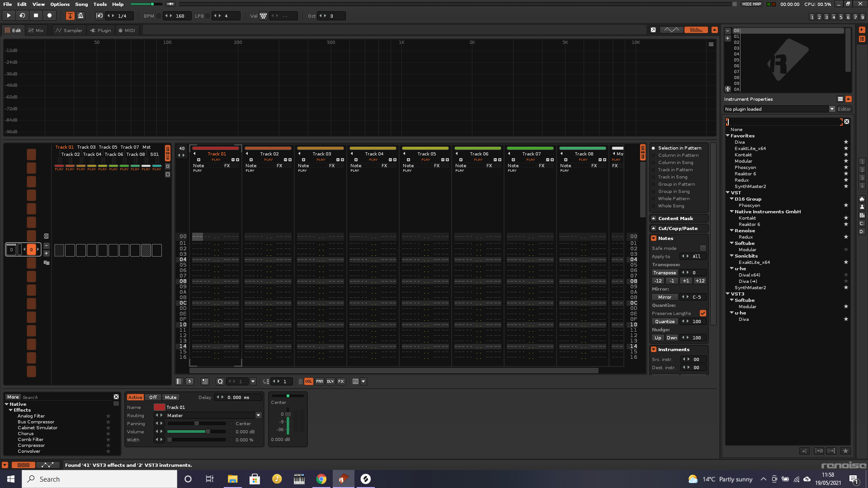
Task: Enable the metronome icon
Action: (81, 16)
